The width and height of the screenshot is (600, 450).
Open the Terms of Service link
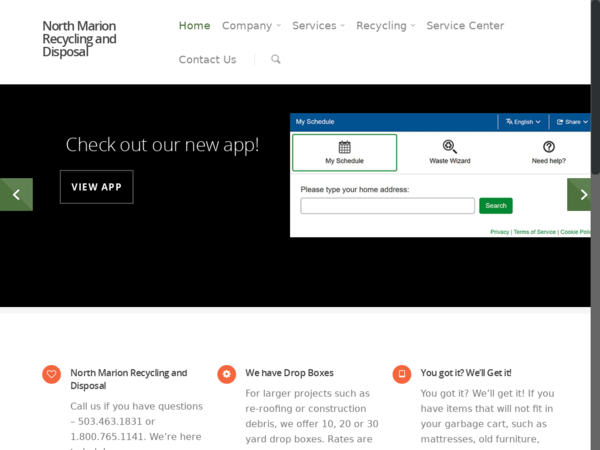point(535,232)
